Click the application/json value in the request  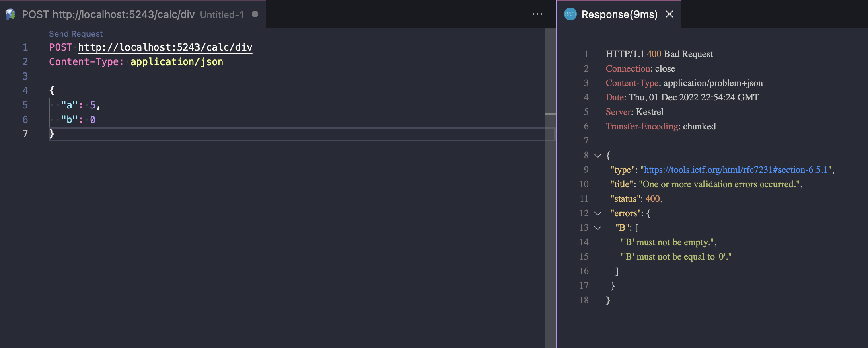point(177,62)
